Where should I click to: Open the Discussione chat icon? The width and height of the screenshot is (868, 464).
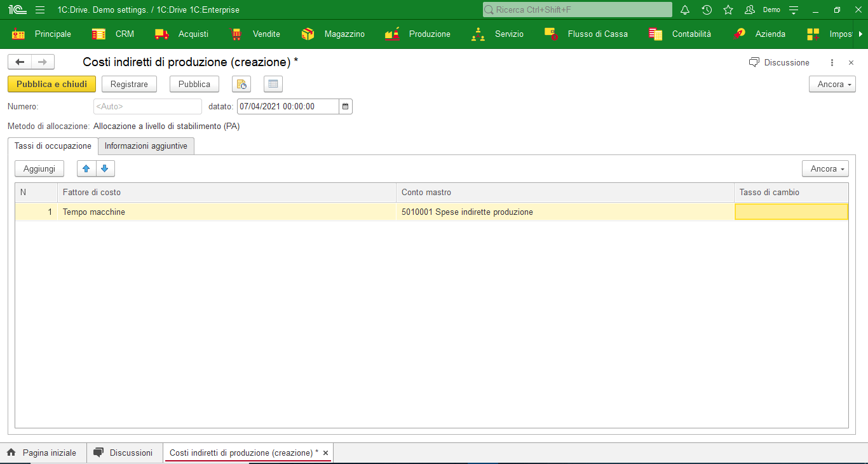click(x=754, y=62)
